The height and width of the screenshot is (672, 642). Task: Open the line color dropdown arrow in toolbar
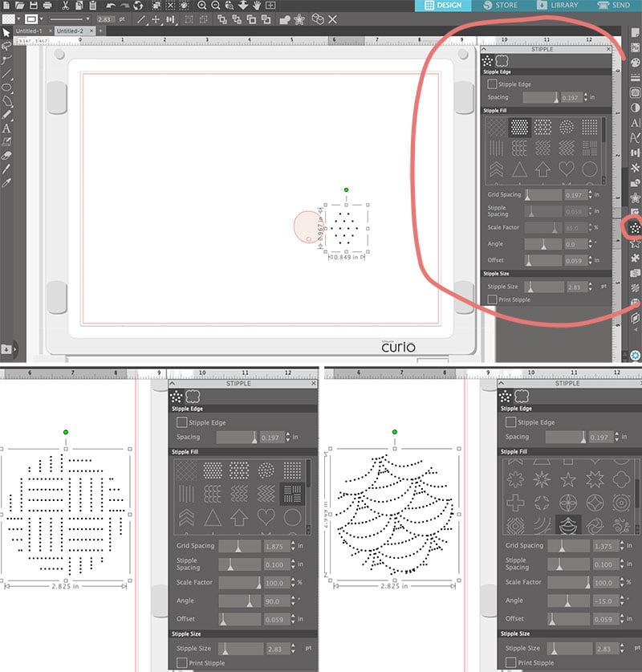point(41,19)
